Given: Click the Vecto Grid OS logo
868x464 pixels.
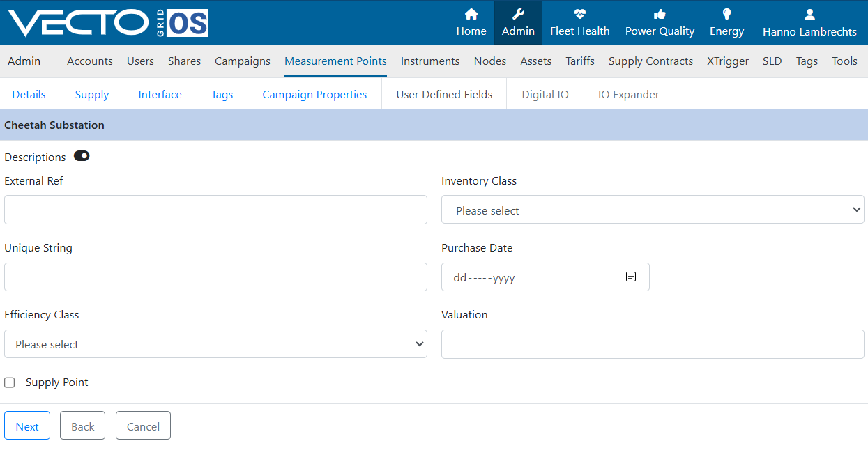Looking at the screenshot, I should pyautogui.click(x=108, y=22).
